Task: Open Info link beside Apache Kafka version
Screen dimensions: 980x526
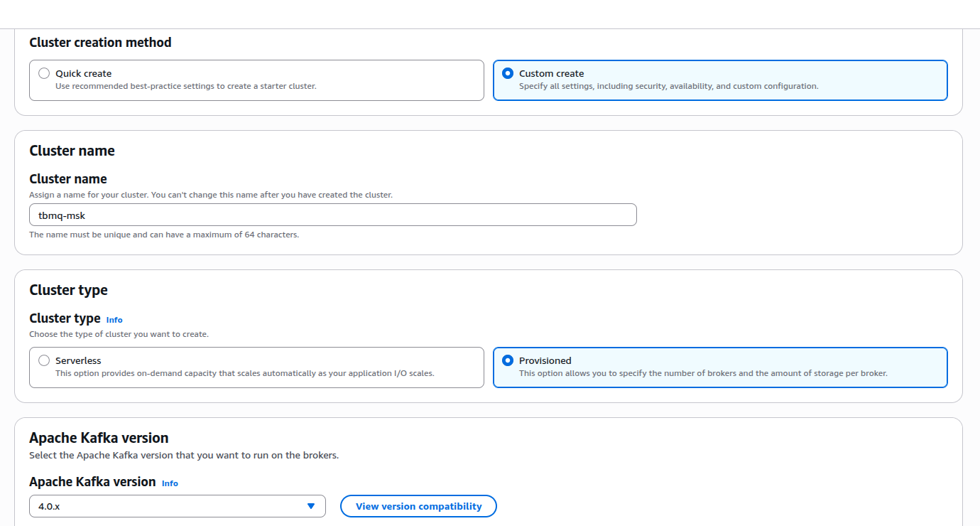Action: pos(170,483)
